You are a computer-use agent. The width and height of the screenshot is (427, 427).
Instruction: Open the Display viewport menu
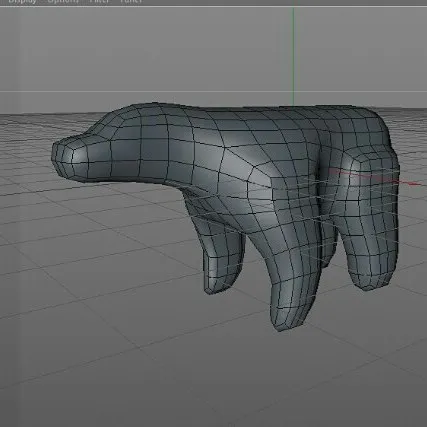click(x=22, y=1)
